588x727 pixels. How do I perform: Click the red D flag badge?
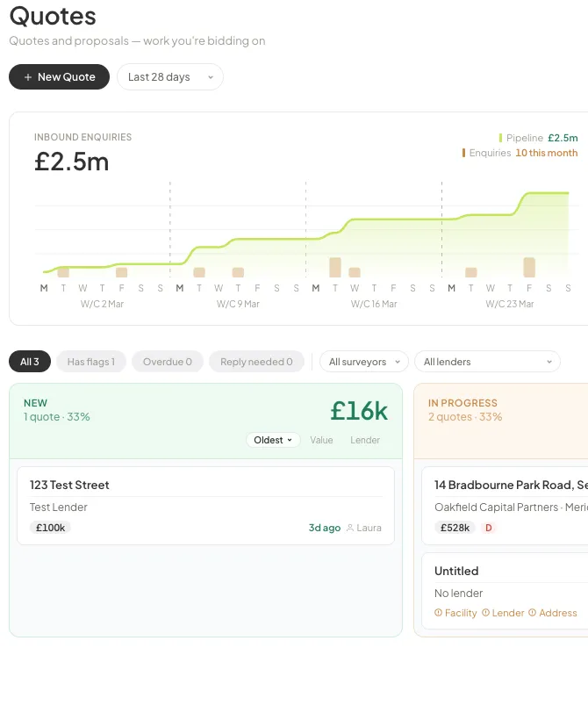[488, 528]
